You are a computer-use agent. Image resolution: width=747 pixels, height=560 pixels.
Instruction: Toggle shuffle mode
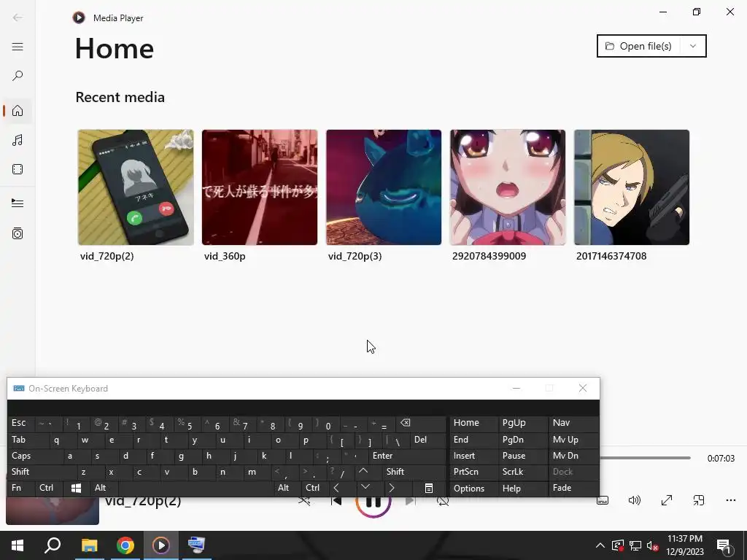point(304,501)
